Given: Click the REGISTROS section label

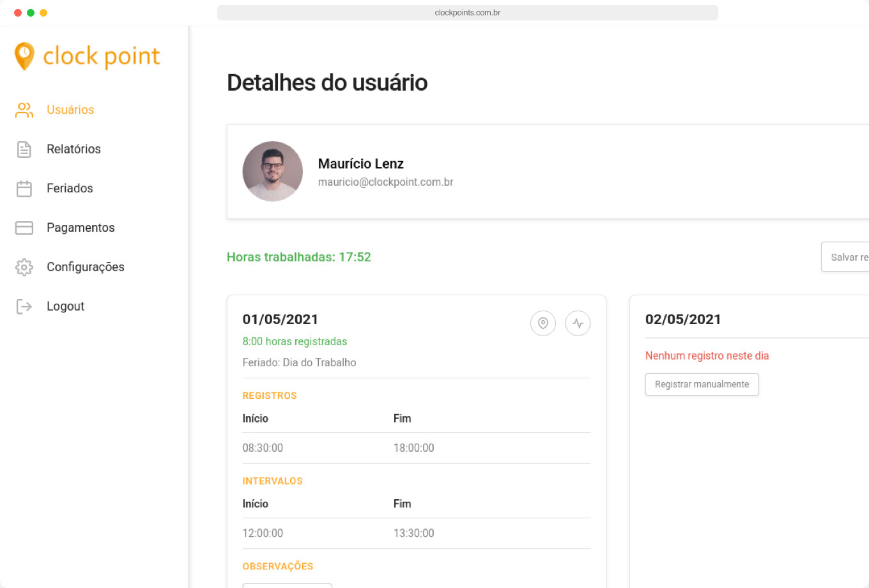Looking at the screenshot, I should tap(270, 396).
